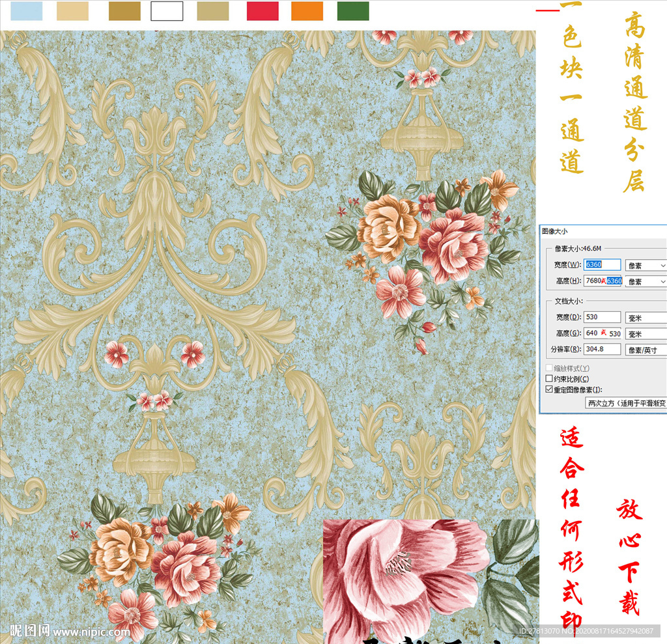Click the document width field showing 530

tap(602, 317)
